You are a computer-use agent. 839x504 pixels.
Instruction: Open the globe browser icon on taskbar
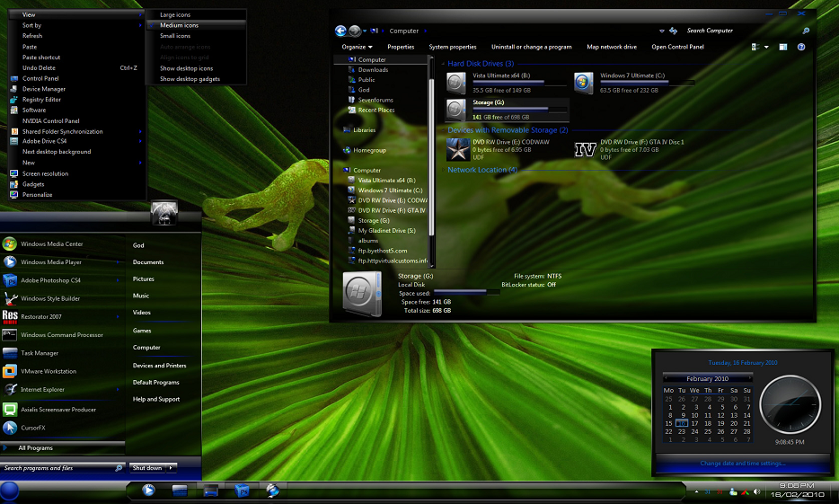[272, 491]
